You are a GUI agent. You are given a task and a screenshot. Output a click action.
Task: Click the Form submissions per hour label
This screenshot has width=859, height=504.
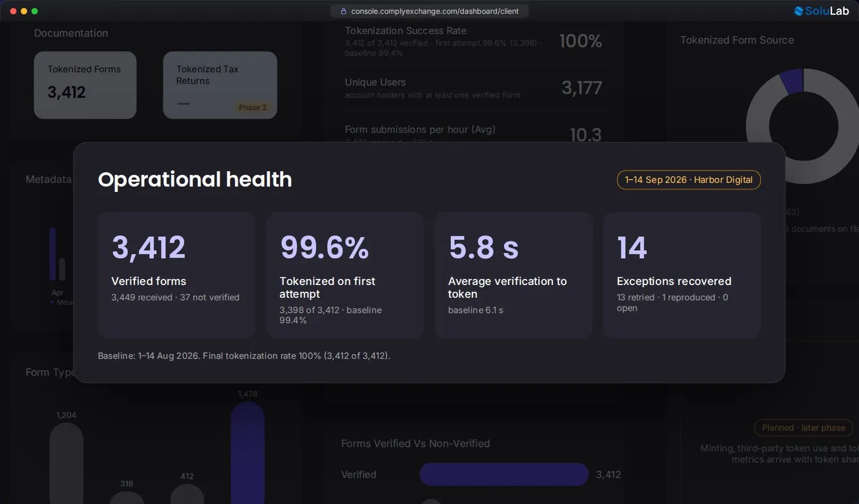[420, 129]
